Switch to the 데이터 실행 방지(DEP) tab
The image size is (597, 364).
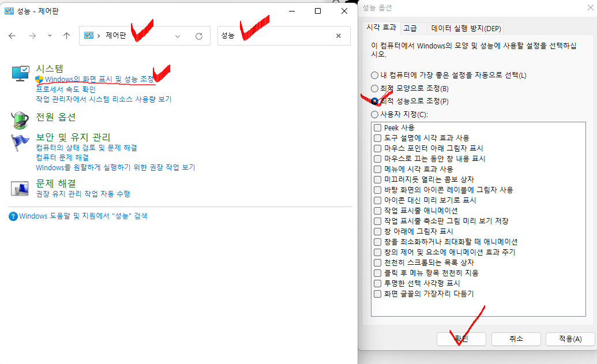tap(466, 29)
